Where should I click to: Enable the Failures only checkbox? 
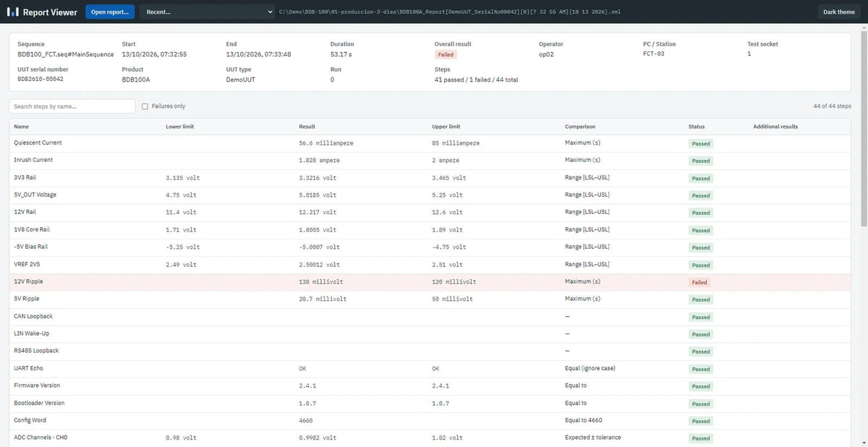click(x=145, y=106)
